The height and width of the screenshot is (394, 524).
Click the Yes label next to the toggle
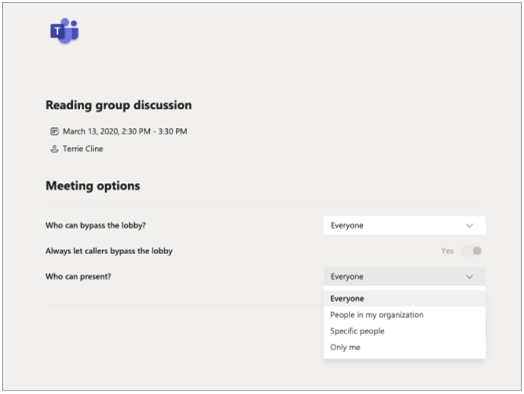point(447,251)
